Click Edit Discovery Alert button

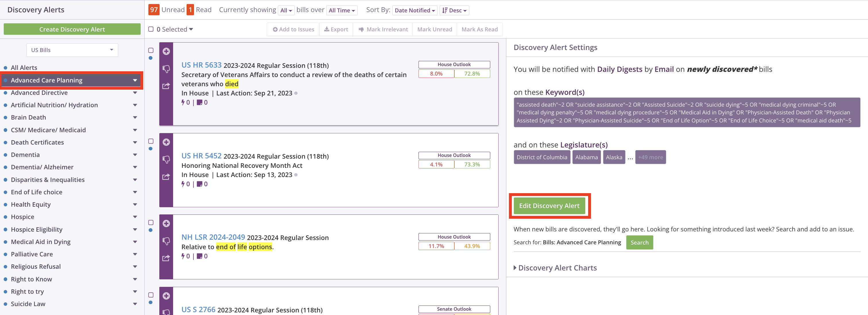point(549,206)
